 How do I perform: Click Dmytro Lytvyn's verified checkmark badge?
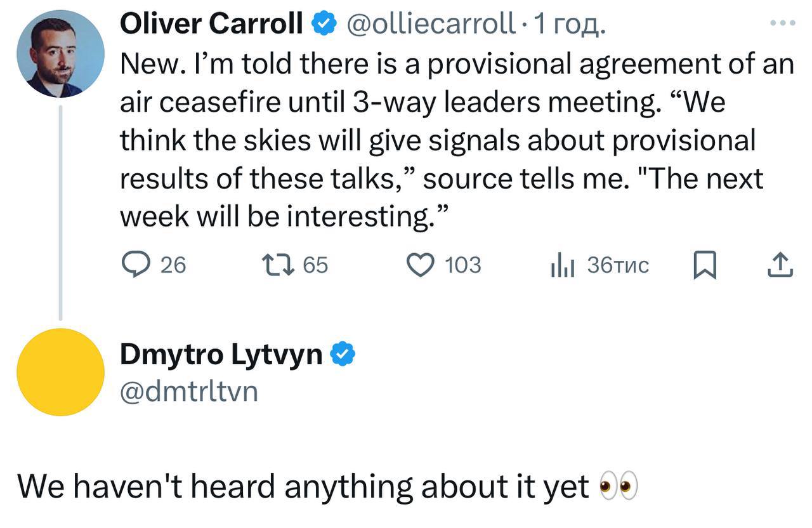(344, 354)
